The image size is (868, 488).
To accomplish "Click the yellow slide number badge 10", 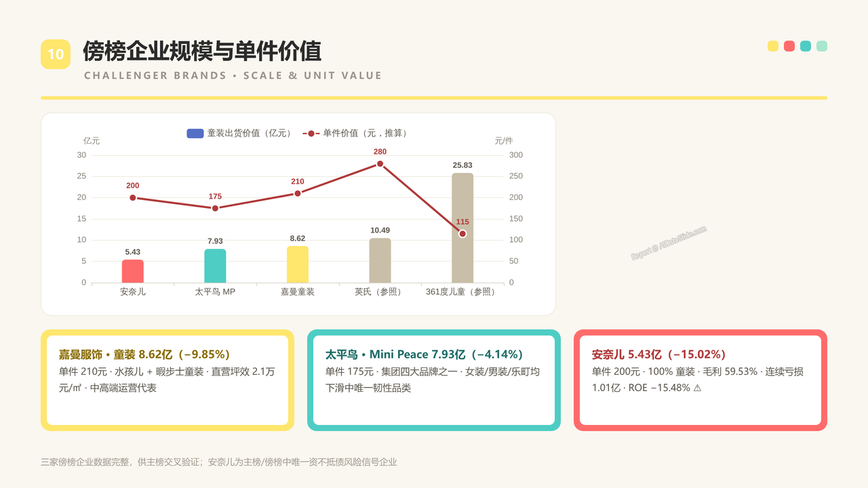I will 56,54.
